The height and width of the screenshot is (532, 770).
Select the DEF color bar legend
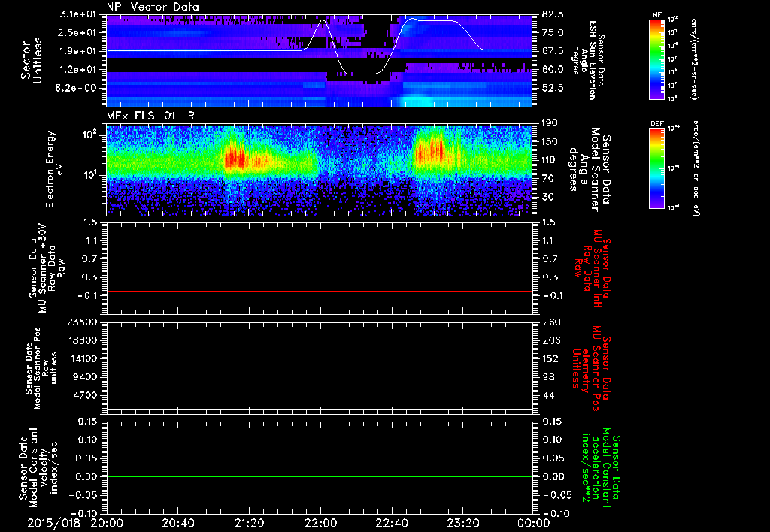[x=657, y=165]
